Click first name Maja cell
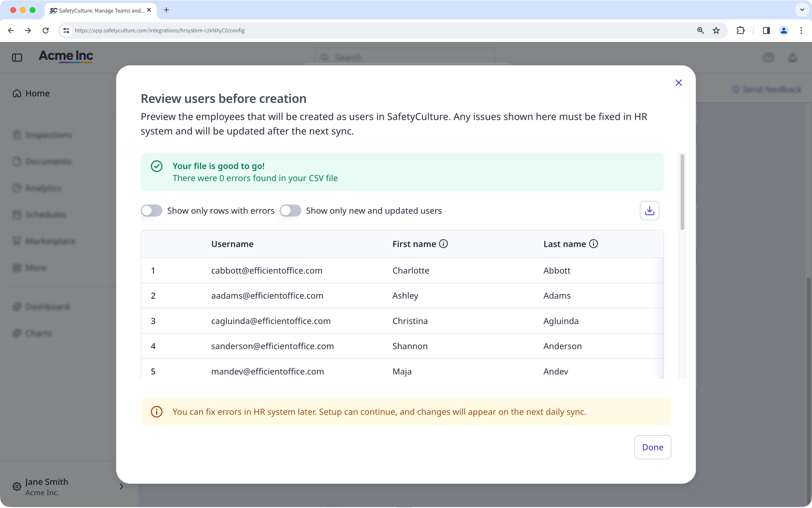This screenshot has width=812, height=508. 402,371
